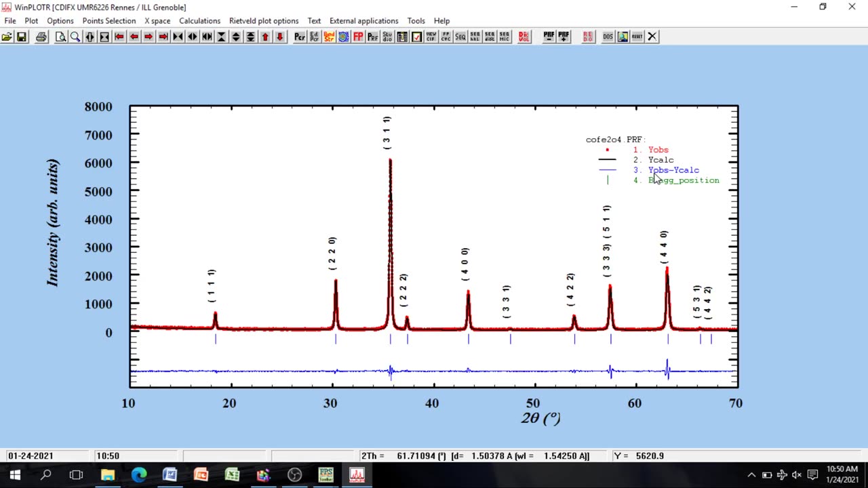The width and height of the screenshot is (868, 488).
Task: Open the Prf file icon
Action: click(373, 37)
